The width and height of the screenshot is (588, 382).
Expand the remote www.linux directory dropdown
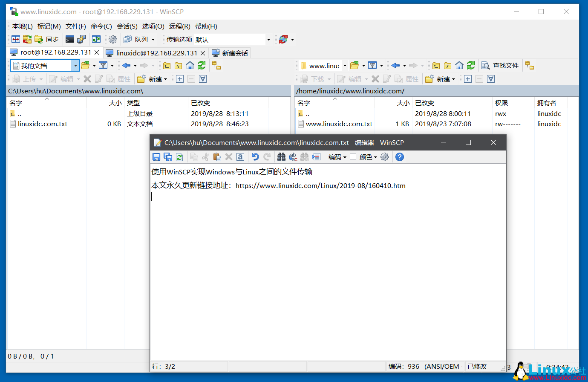click(345, 66)
